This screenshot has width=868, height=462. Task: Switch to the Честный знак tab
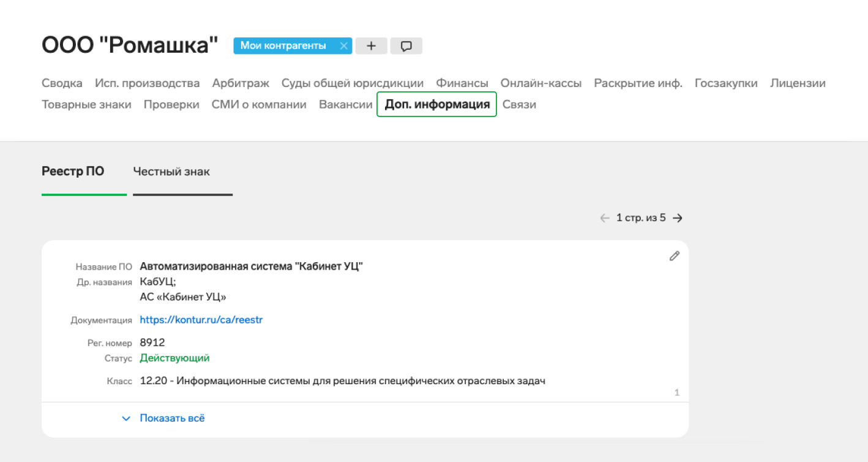171,172
